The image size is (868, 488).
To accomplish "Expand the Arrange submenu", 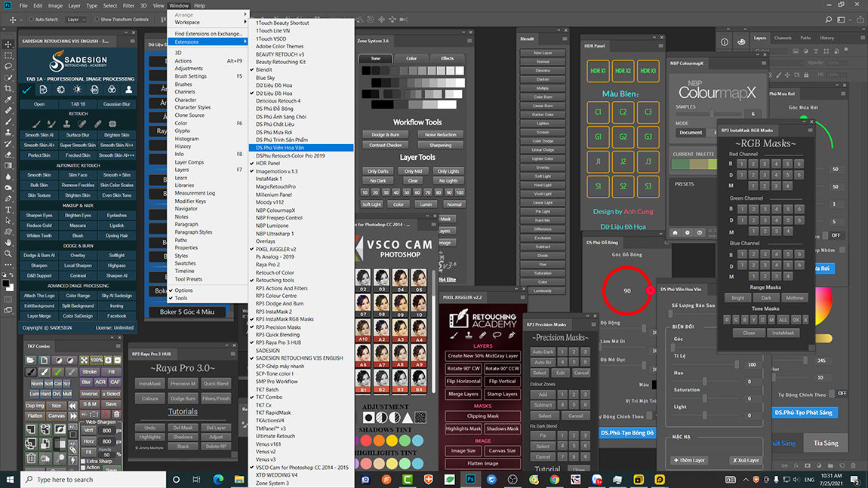I will (208, 15).
